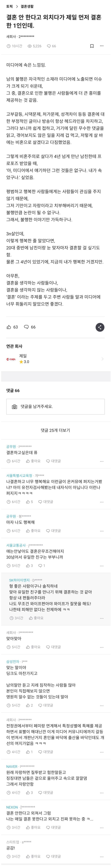Image resolution: width=111 pixels, height=868 pixels.
Task: Like the post showing 63 likes
Action: (12, 327)
